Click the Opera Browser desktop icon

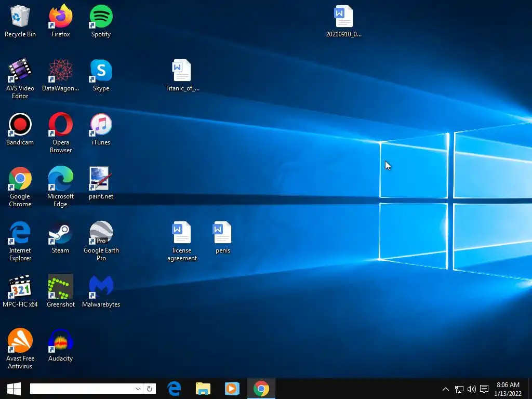tap(60, 133)
